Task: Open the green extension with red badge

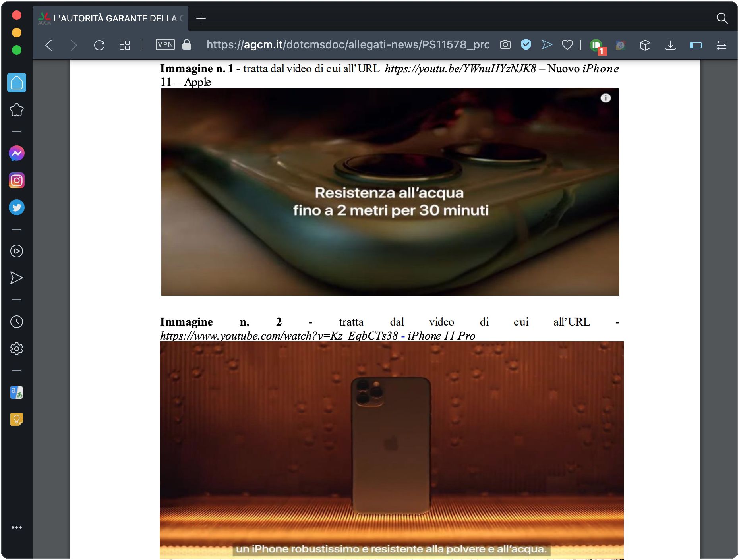Action: click(597, 46)
